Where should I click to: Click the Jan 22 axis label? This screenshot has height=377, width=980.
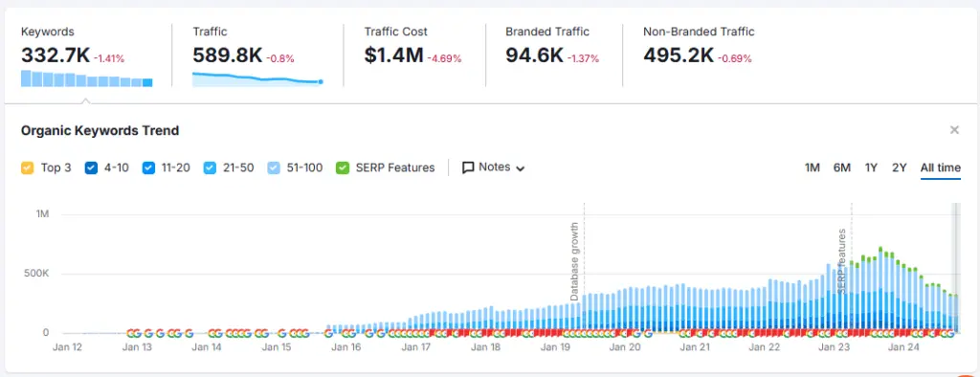[765, 346]
